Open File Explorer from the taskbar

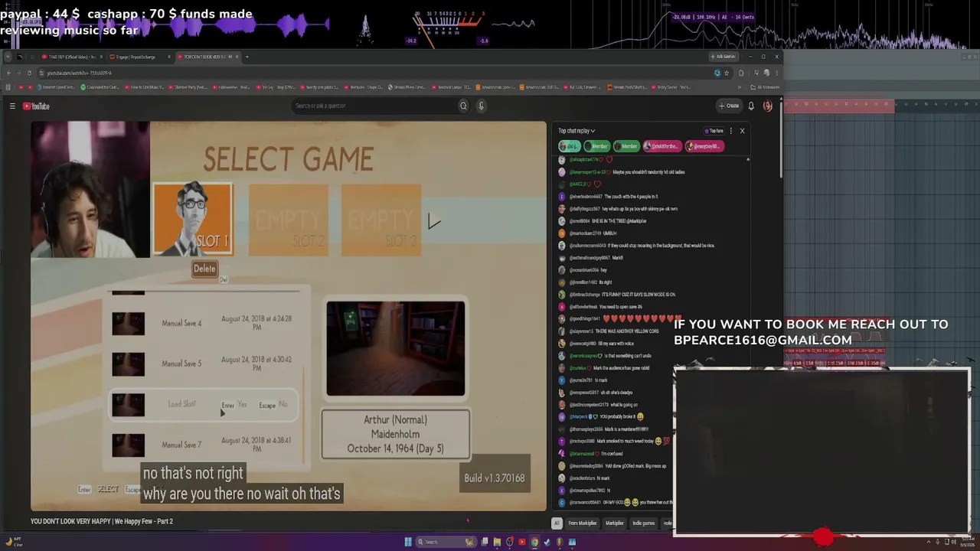coord(497,542)
